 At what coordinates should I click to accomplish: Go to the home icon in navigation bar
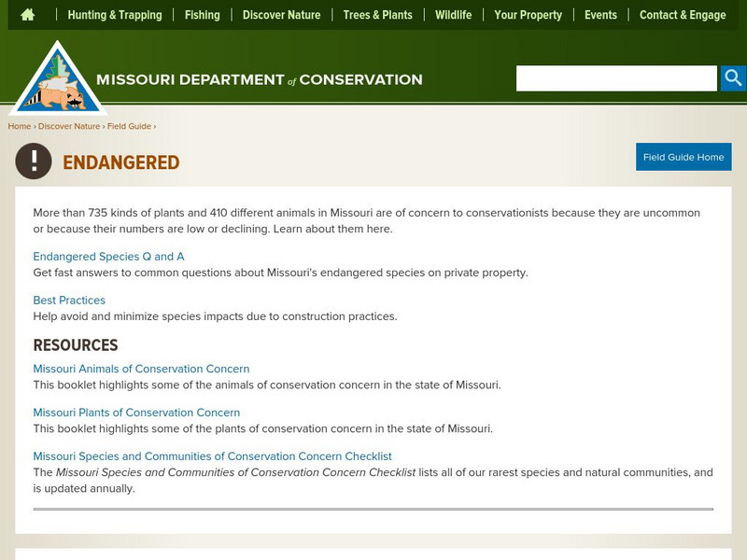[x=28, y=15]
